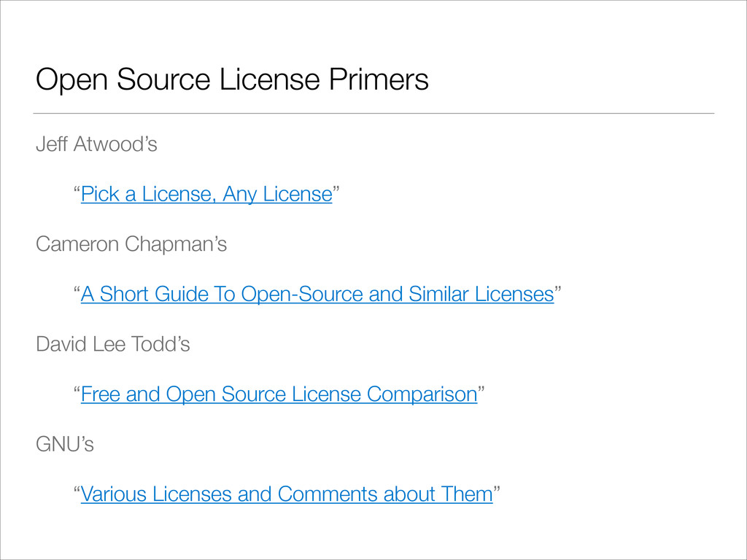Screen dimensions: 747x560
Task: Visit "Free and Open Source License Comparison"
Action: [x=279, y=394]
